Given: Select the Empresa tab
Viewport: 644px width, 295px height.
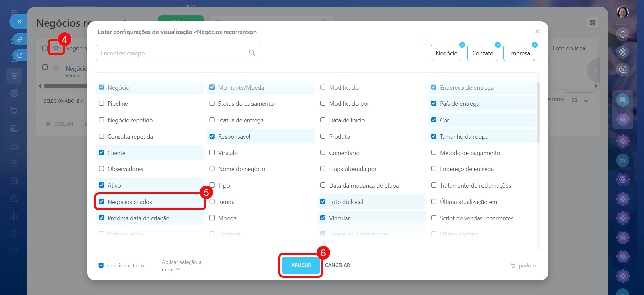Looking at the screenshot, I should point(519,53).
